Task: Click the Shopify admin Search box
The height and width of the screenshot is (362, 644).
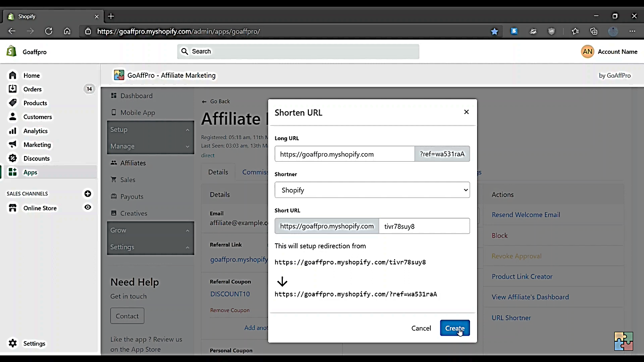Action: click(298, 51)
